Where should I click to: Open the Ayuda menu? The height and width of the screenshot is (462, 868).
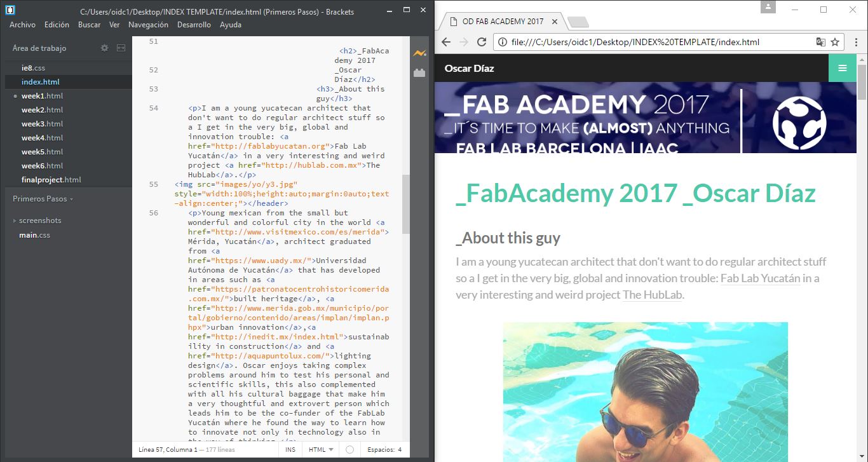pos(231,25)
